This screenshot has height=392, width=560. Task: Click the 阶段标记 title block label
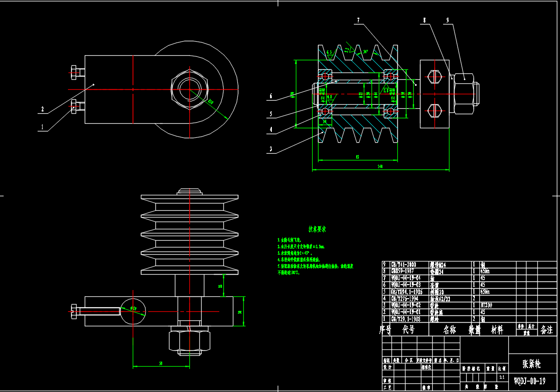(x=472, y=369)
